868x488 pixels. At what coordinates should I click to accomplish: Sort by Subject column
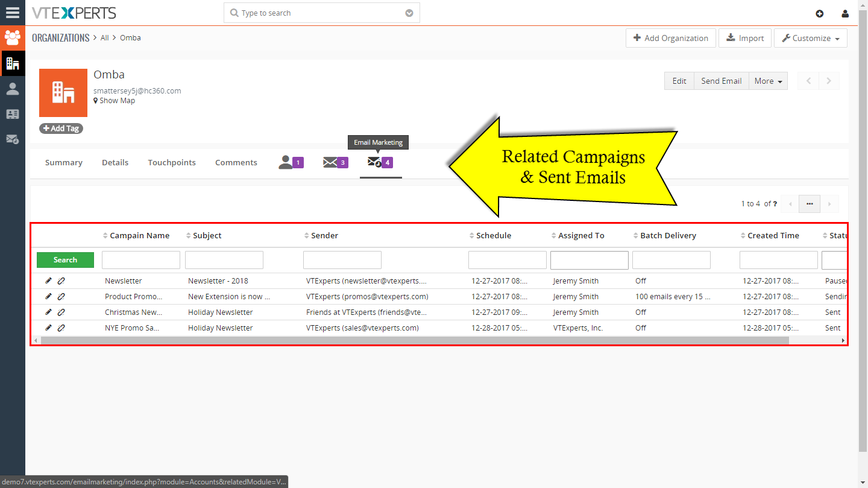[204, 235]
